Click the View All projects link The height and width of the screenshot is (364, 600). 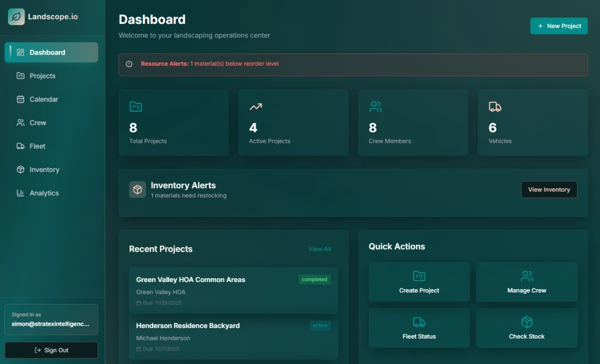(x=319, y=249)
